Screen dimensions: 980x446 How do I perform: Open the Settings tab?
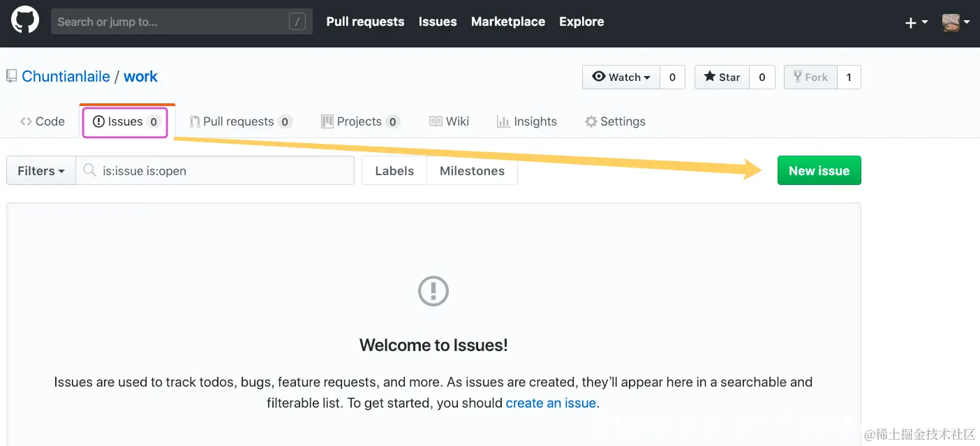615,121
